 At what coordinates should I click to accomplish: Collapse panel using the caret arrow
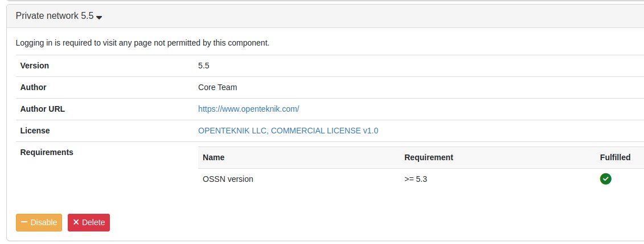tap(99, 17)
